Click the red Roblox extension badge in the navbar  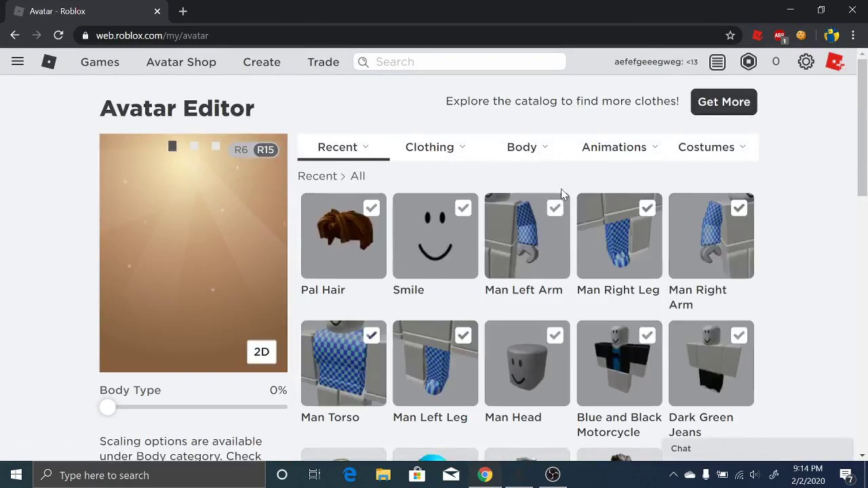click(835, 62)
